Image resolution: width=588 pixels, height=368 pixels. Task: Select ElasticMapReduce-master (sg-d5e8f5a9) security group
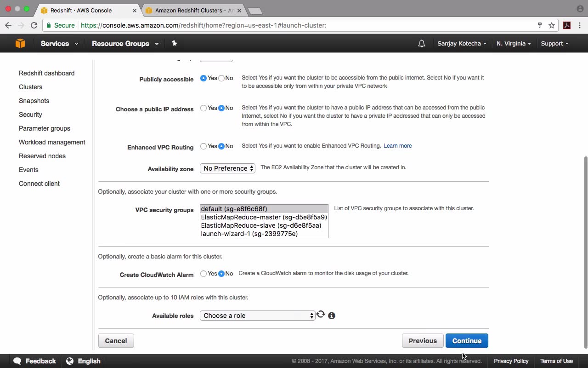264,217
